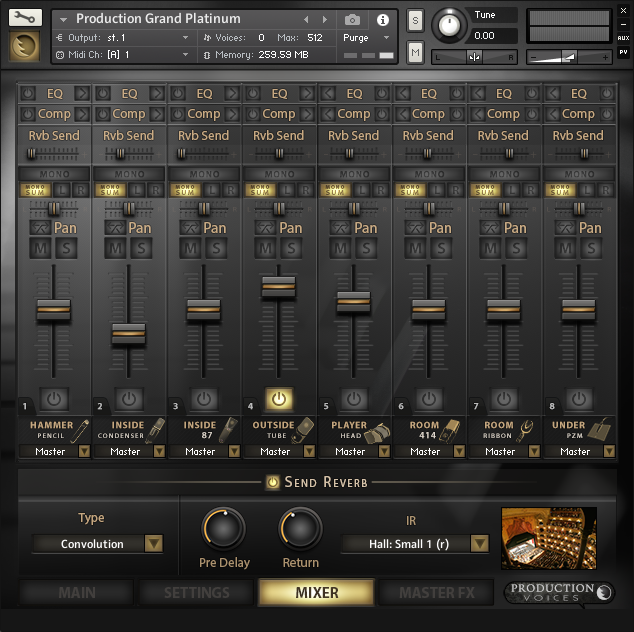Toggle the AUX panel button
634x632 pixels.
coord(623,38)
